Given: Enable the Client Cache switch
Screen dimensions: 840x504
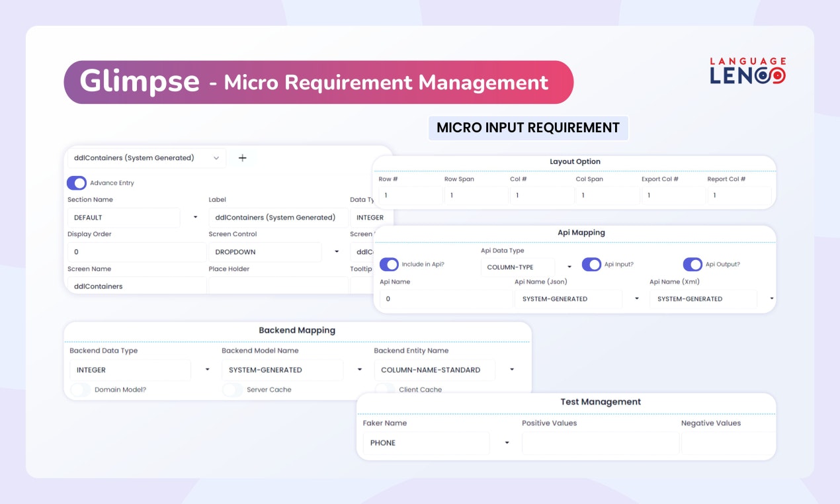Looking at the screenshot, I should pyautogui.click(x=384, y=389).
